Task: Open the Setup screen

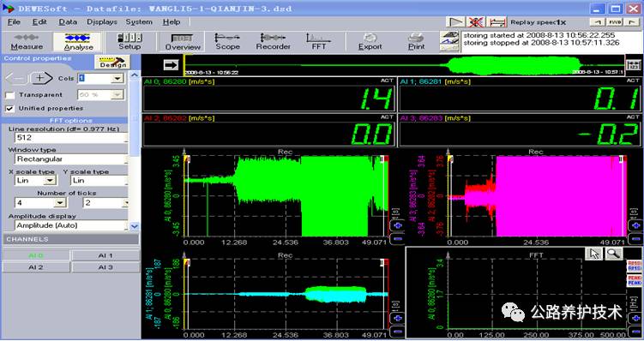Action: click(129, 42)
